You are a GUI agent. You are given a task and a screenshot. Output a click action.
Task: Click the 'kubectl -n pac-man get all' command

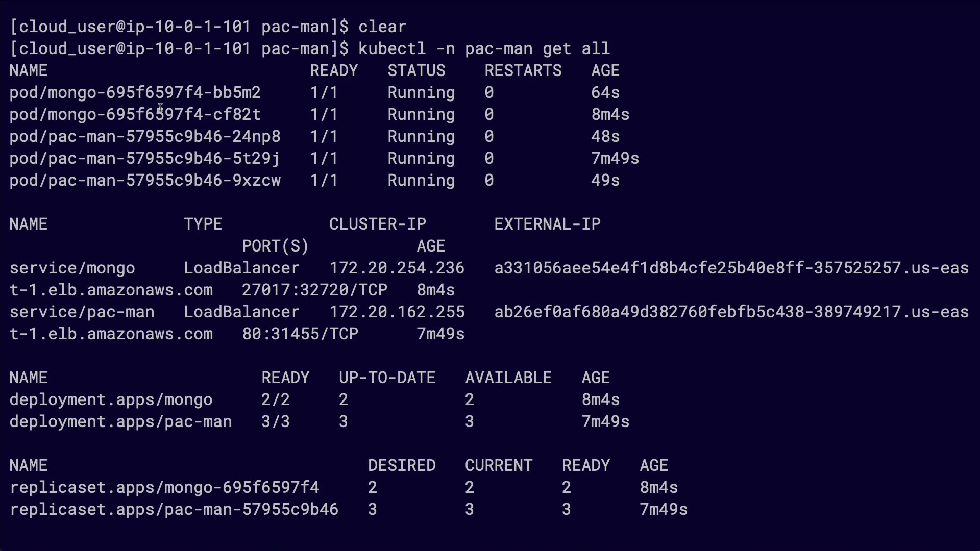click(x=484, y=49)
